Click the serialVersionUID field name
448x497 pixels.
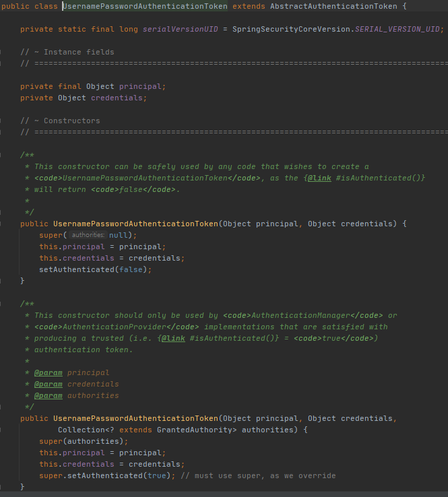coord(181,29)
